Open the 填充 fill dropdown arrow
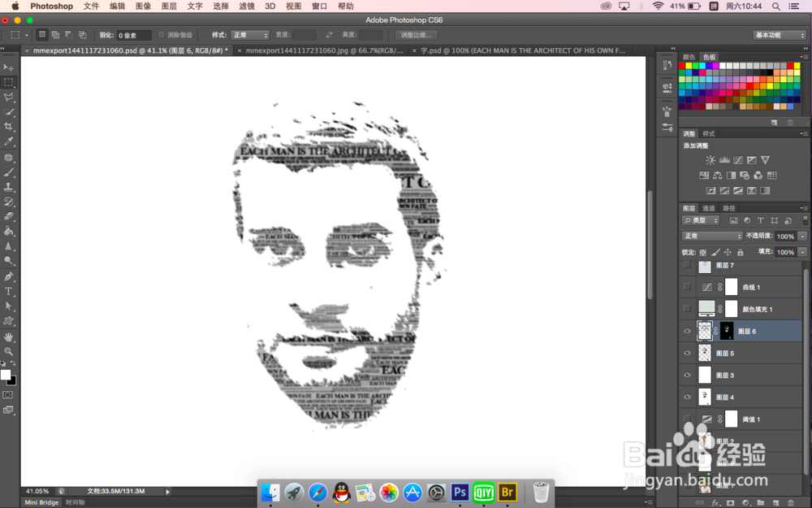 pos(803,253)
